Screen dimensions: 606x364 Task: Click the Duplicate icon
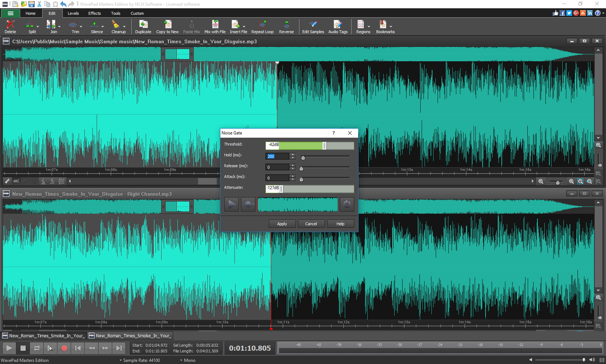click(x=143, y=26)
